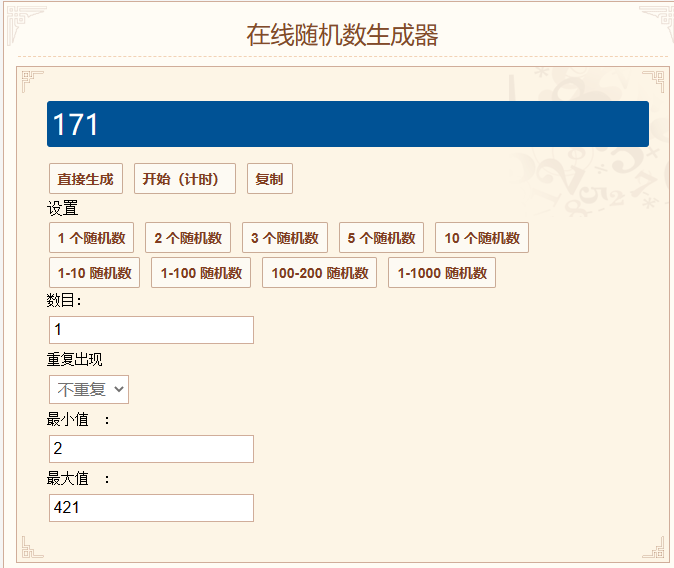Start timed generation with 开始（计时）
The width and height of the screenshot is (674, 568).
tap(185, 178)
